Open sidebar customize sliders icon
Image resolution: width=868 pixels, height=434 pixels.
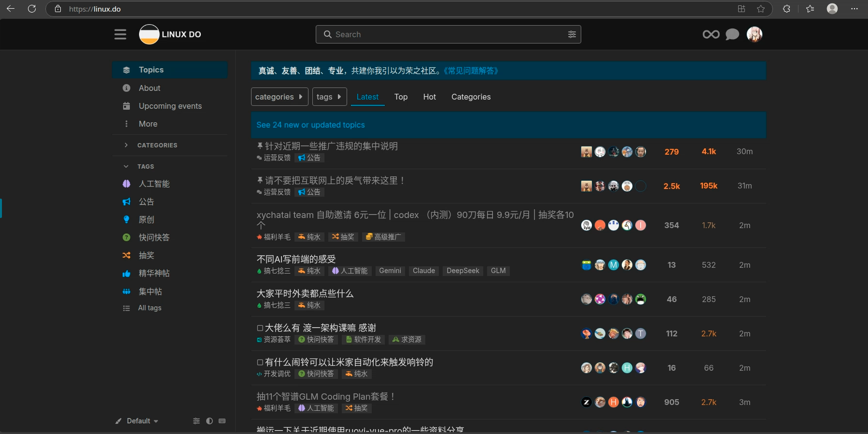196,421
